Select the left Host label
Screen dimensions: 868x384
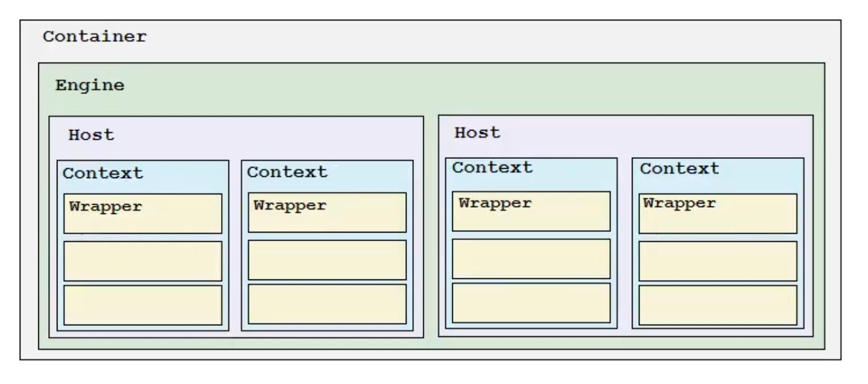click(91, 135)
